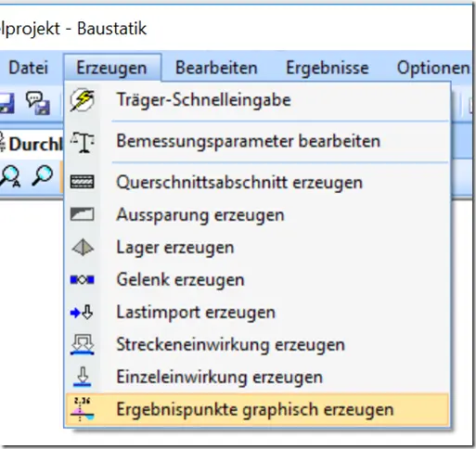Select Ergebnispunkte graphisch erzeugen entry

coord(257,409)
